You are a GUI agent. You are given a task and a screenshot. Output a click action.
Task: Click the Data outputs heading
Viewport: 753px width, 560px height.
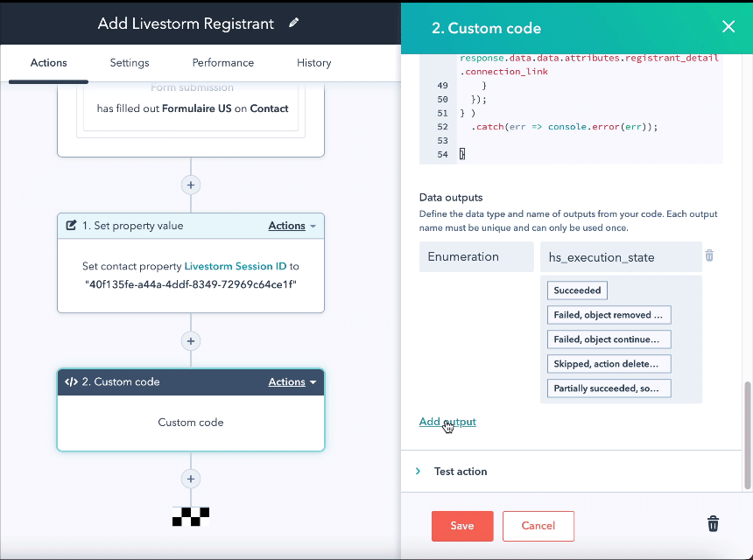[x=451, y=198]
